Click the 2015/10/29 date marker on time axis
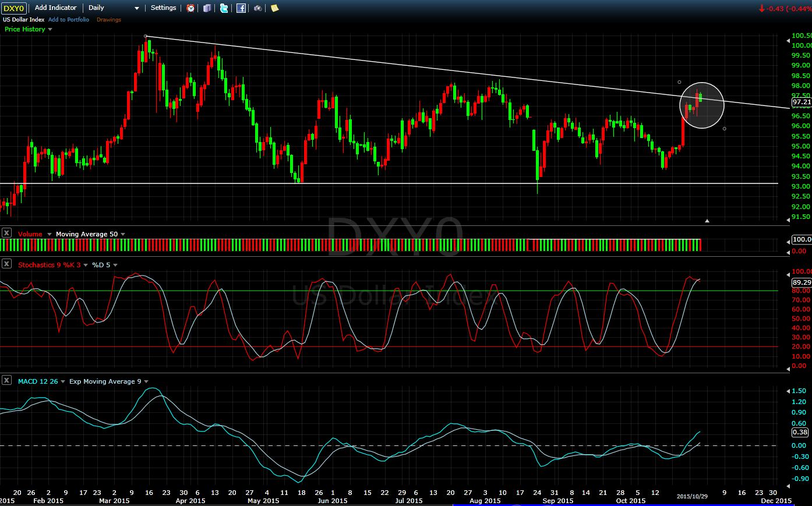 click(x=692, y=496)
